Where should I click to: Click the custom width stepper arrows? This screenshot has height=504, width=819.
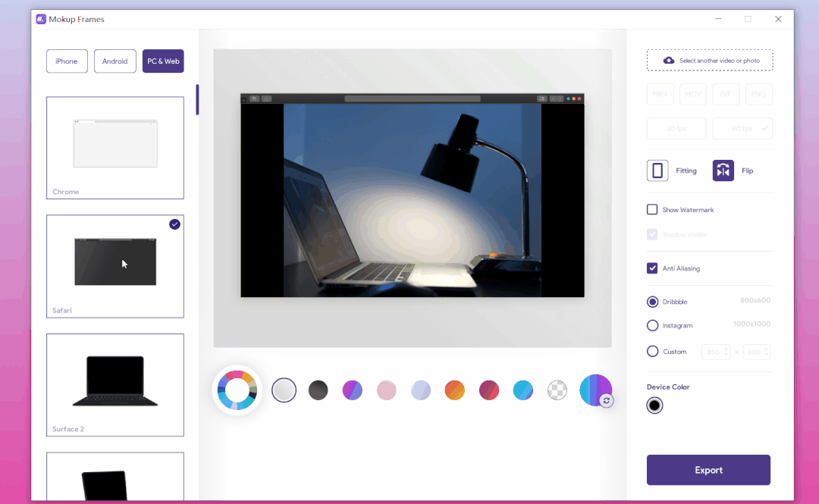click(726, 352)
